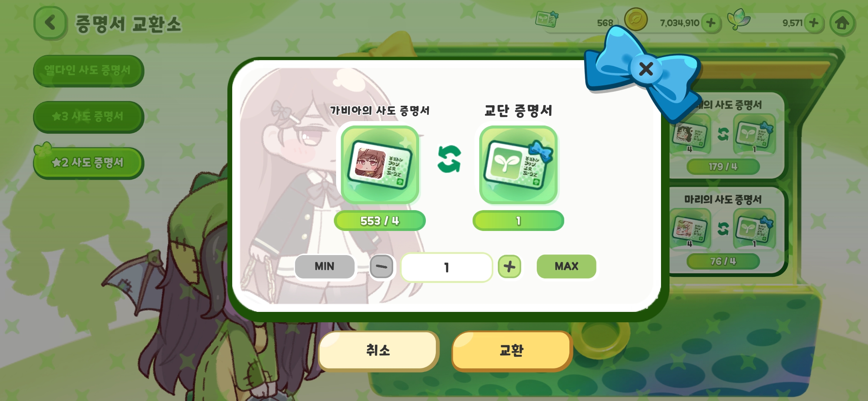This screenshot has height=401, width=868.
Task: Add coins with plus next to 7,034,910
Action: 711,23
